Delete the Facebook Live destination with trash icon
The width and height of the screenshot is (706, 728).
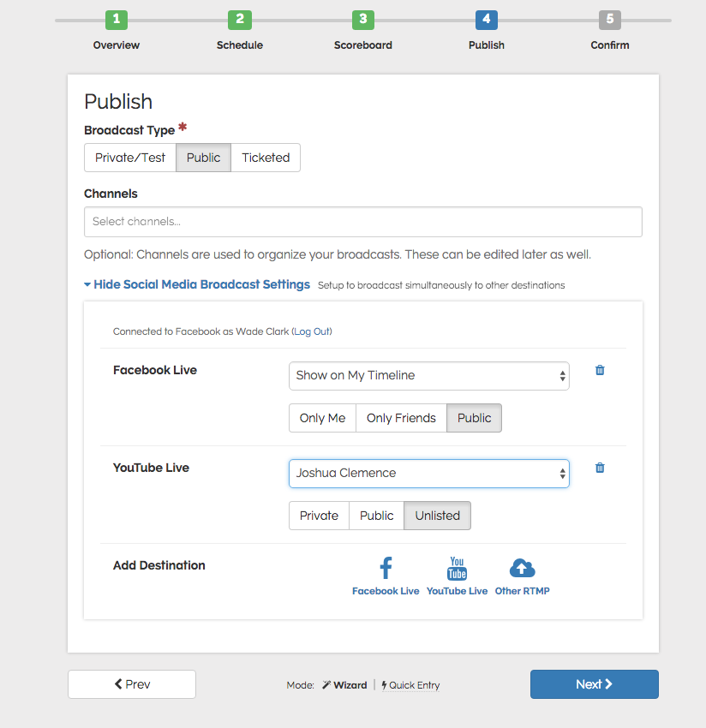click(600, 370)
